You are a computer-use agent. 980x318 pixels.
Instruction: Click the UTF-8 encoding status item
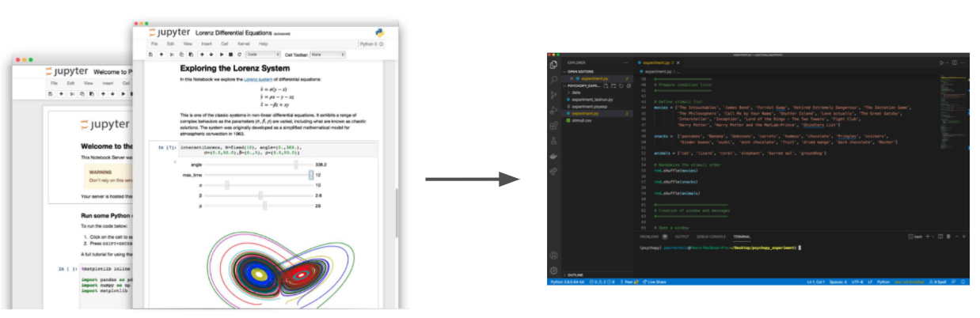tap(857, 282)
